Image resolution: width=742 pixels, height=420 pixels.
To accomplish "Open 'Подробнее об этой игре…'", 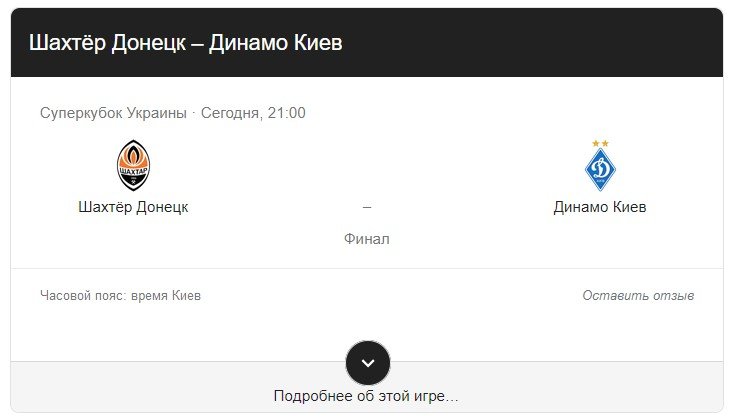I will coord(366,396).
